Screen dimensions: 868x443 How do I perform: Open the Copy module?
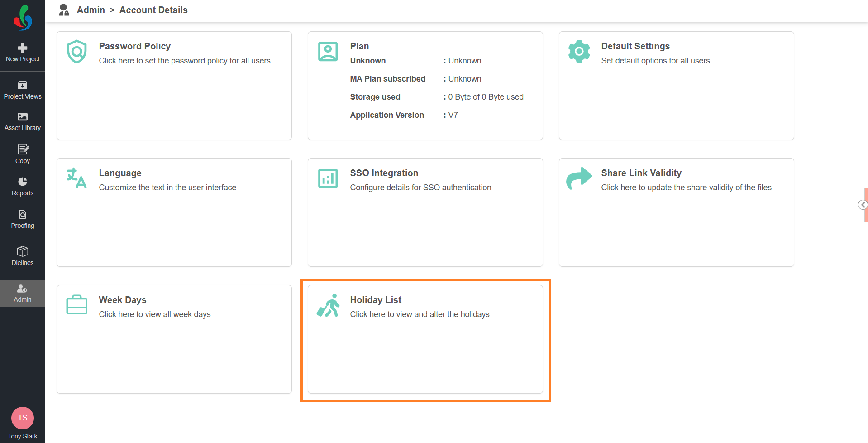coord(23,154)
